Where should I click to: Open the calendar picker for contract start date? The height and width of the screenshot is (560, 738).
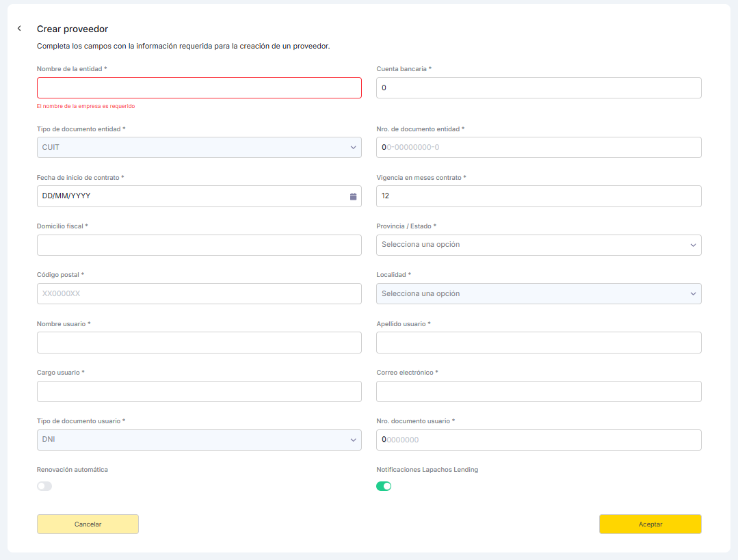(x=353, y=196)
